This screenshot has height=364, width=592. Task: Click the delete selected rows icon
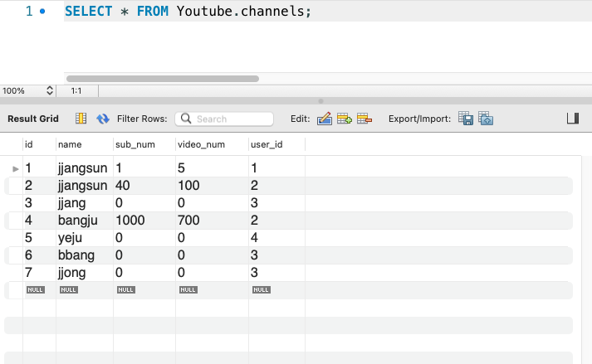364,119
